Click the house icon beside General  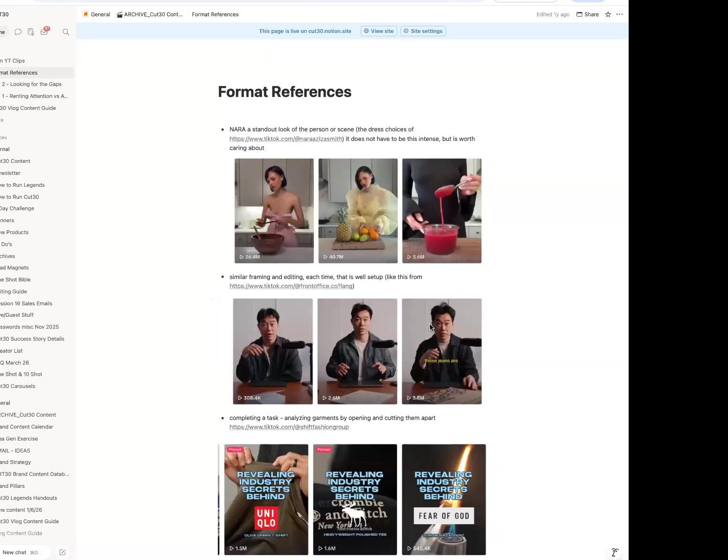pos(86,14)
